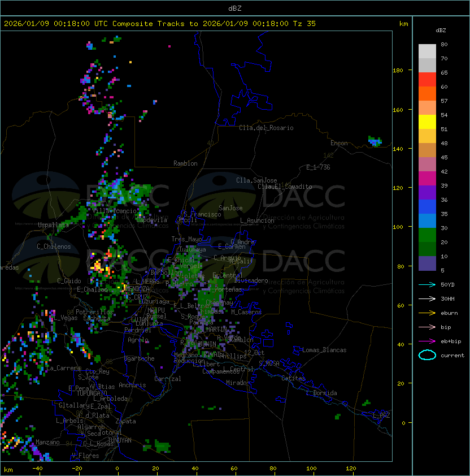Click the 'Mirador' place label
The width and height of the screenshot is (470, 476).
pos(238,383)
